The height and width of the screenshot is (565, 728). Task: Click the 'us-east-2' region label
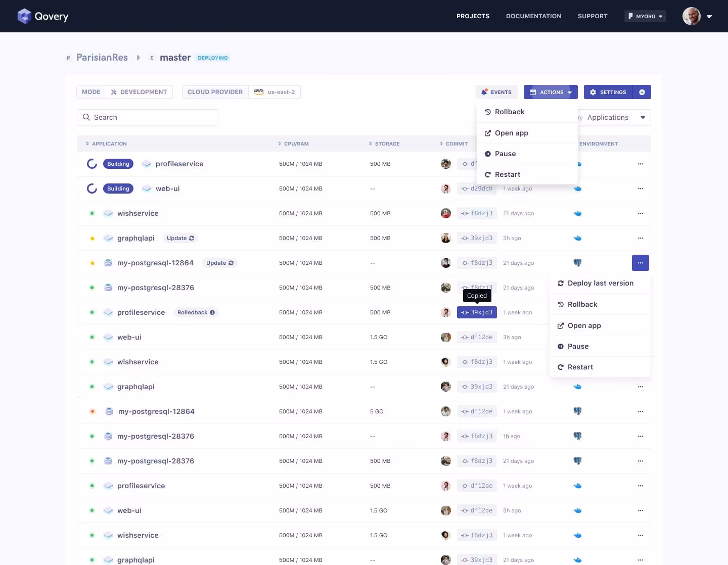click(x=281, y=92)
